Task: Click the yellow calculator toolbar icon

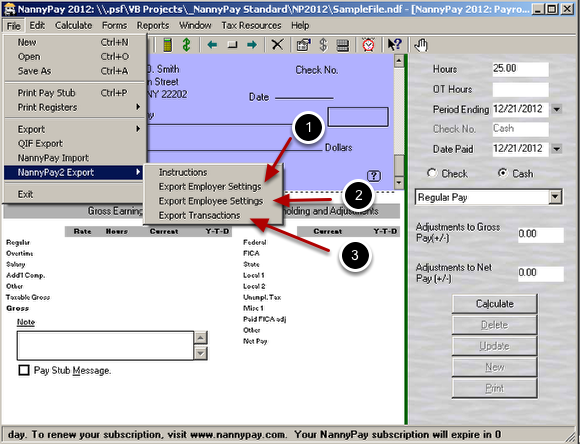Action: 168,45
